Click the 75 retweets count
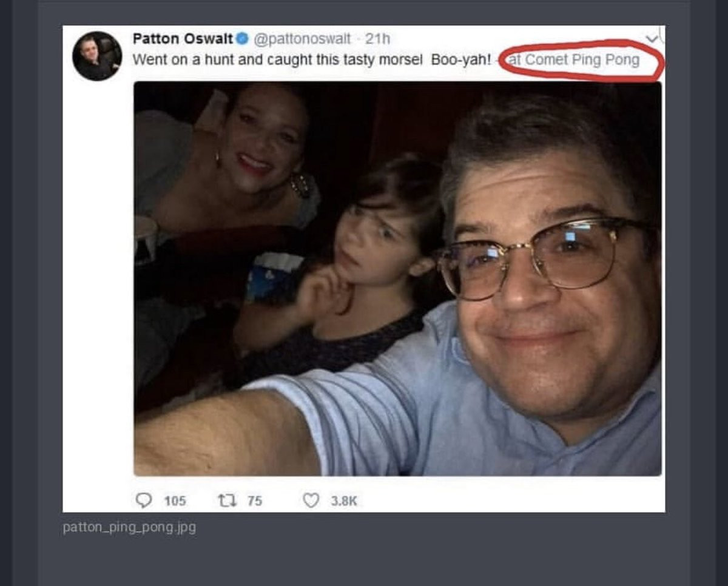Screen dimensions: 728x586 (255, 500)
